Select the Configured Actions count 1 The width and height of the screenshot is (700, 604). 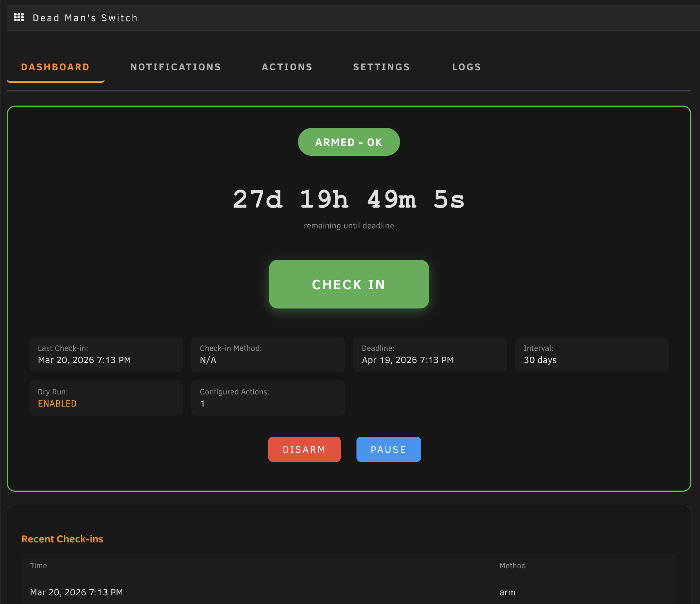[x=202, y=403]
